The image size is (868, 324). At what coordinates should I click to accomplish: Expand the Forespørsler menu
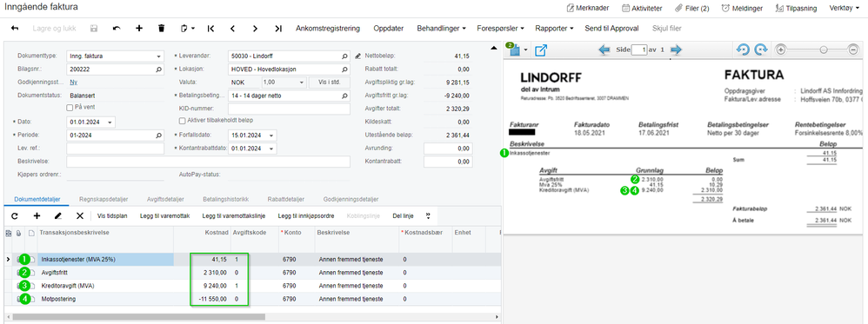click(500, 28)
